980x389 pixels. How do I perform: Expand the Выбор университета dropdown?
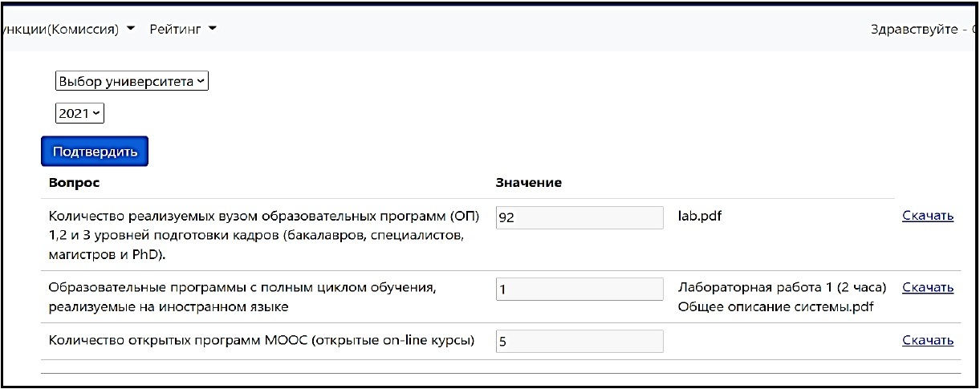tap(132, 81)
